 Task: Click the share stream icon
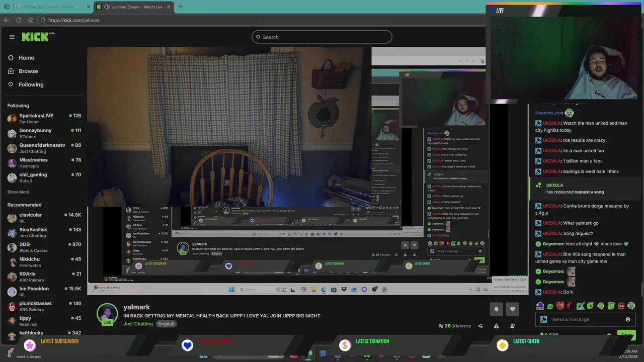point(480,326)
